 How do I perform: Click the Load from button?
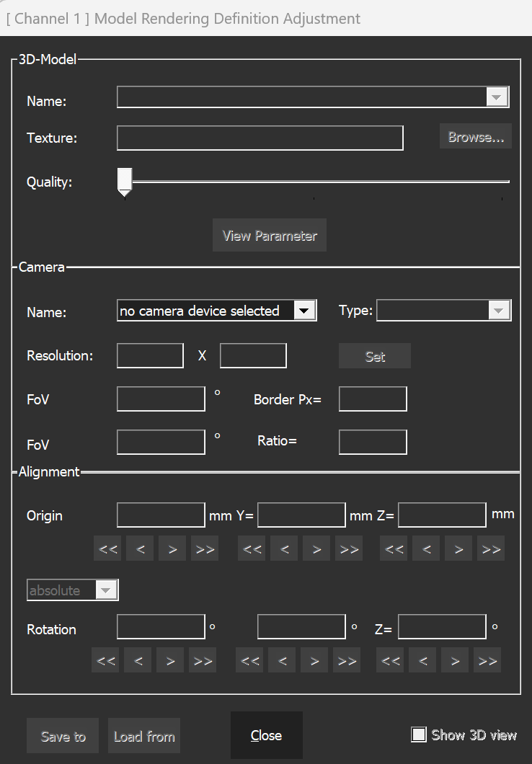coord(144,736)
